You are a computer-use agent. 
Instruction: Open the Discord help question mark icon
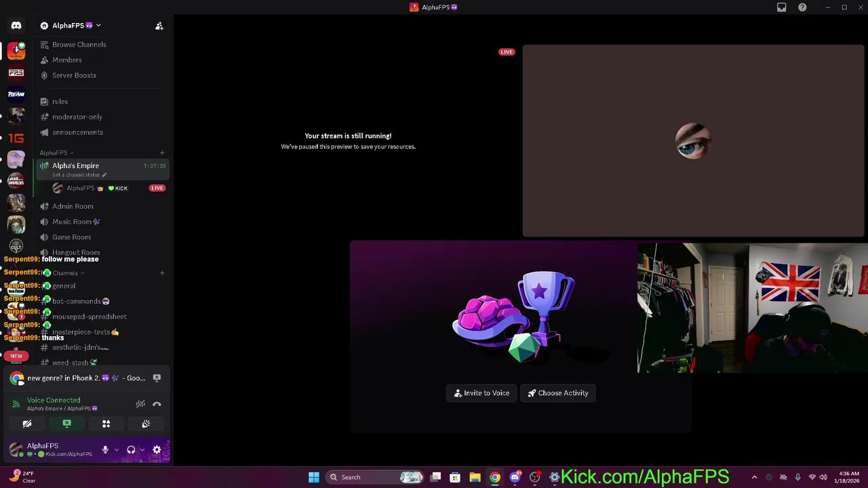click(802, 7)
